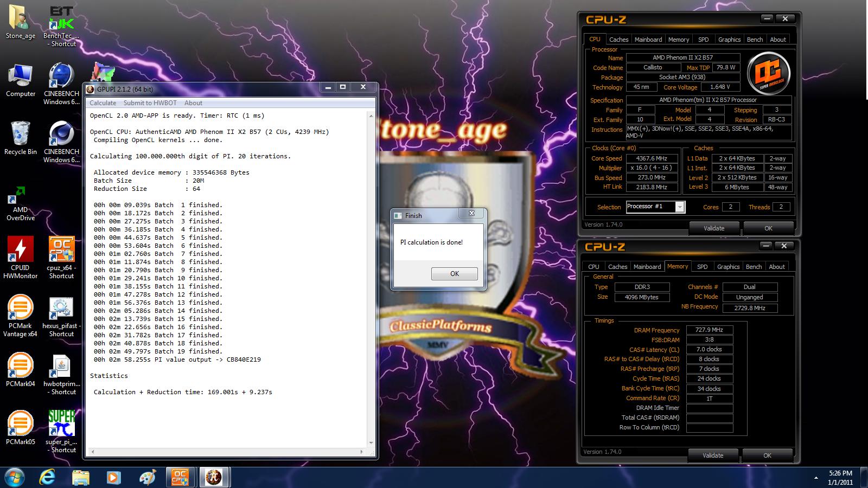Open the Stone_age folder on desktop
This screenshot has height=488, width=868.
(20, 23)
